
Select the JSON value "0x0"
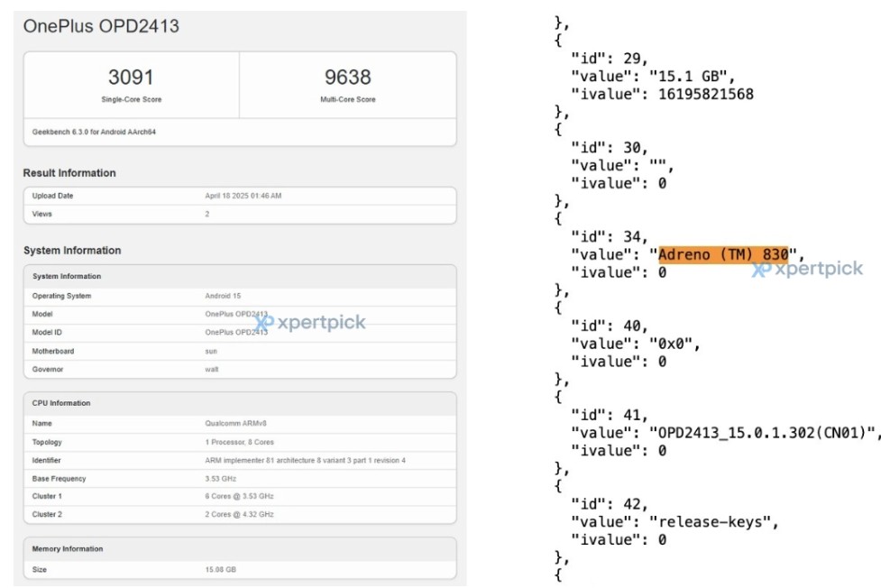point(671,344)
